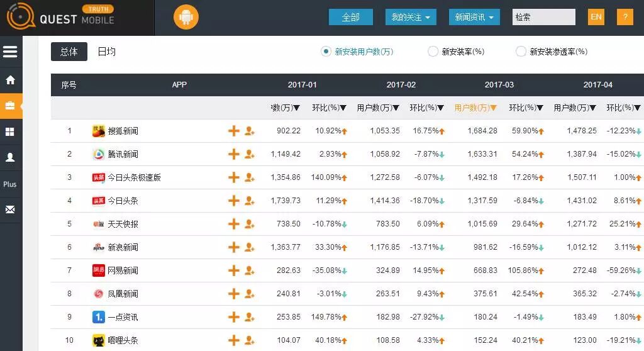Open the 今日头条极速版 app name
The width and height of the screenshot is (644, 351).
[x=135, y=177]
